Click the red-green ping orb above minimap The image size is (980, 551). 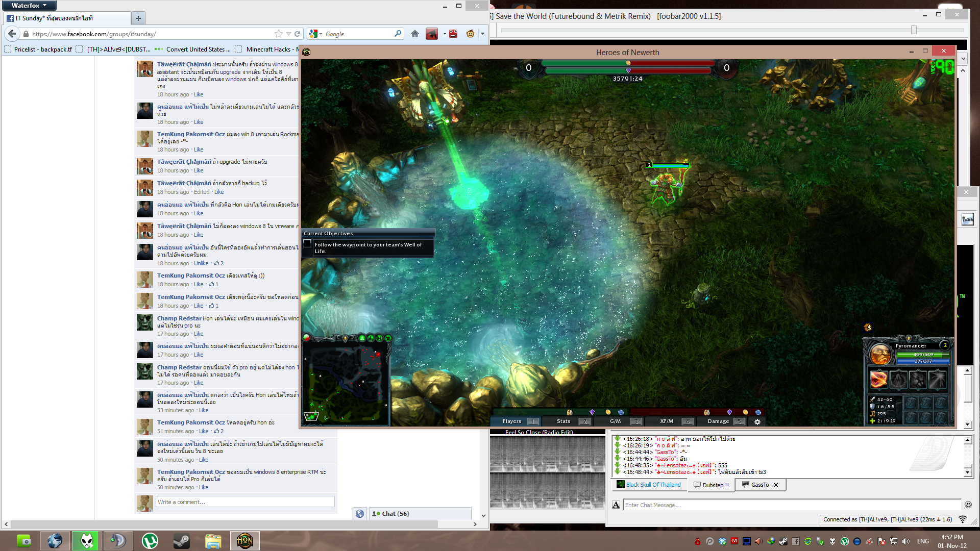[x=306, y=337]
